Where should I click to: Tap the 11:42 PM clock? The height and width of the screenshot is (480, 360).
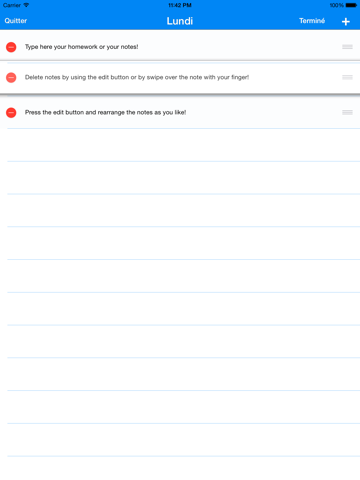tap(180, 5)
